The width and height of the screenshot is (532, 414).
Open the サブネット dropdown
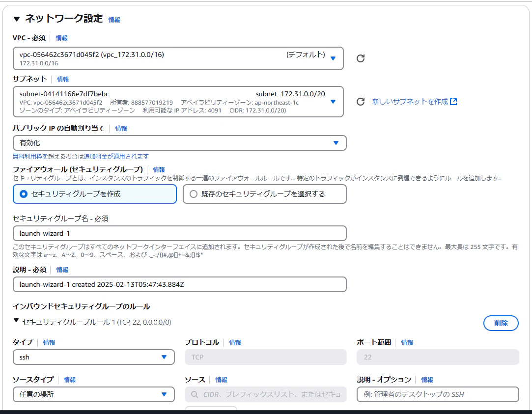178,102
